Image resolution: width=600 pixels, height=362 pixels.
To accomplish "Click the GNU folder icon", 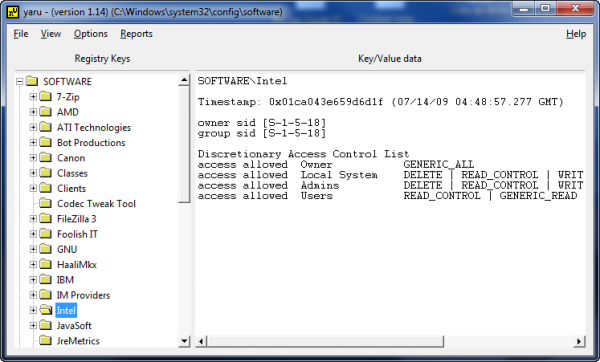I will [46, 249].
